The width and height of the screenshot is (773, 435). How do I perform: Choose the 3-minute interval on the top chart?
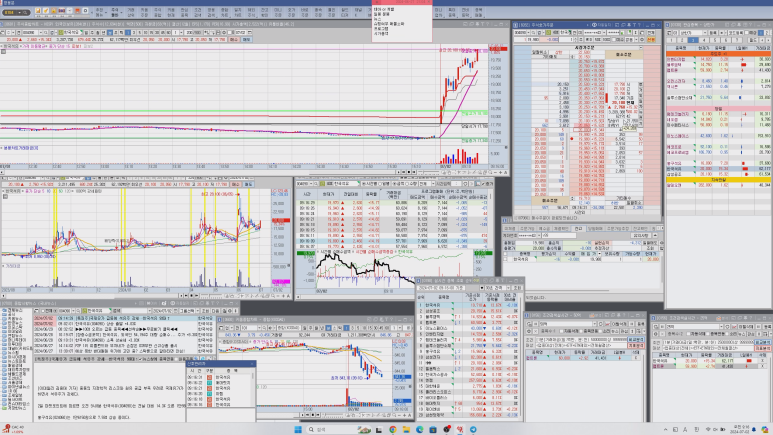(134, 33)
